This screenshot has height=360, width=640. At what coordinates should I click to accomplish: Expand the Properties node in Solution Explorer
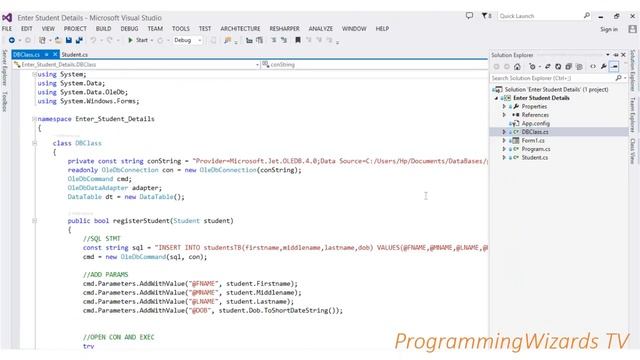(504, 106)
